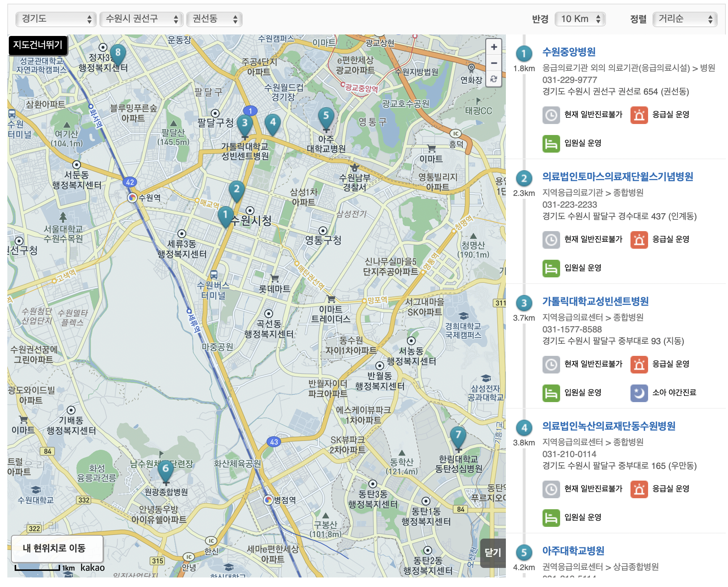Change the 10 Km radius selector

pos(580,19)
